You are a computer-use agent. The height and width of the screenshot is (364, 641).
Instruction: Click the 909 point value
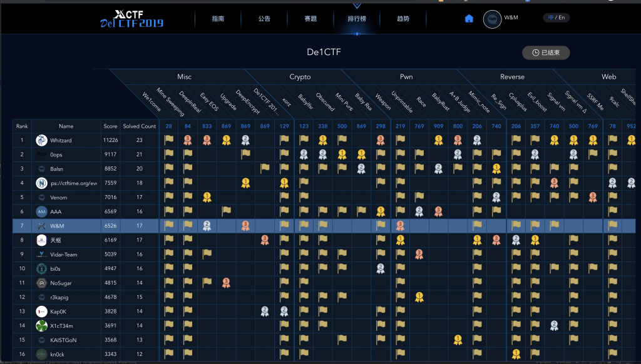click(438, 126)
